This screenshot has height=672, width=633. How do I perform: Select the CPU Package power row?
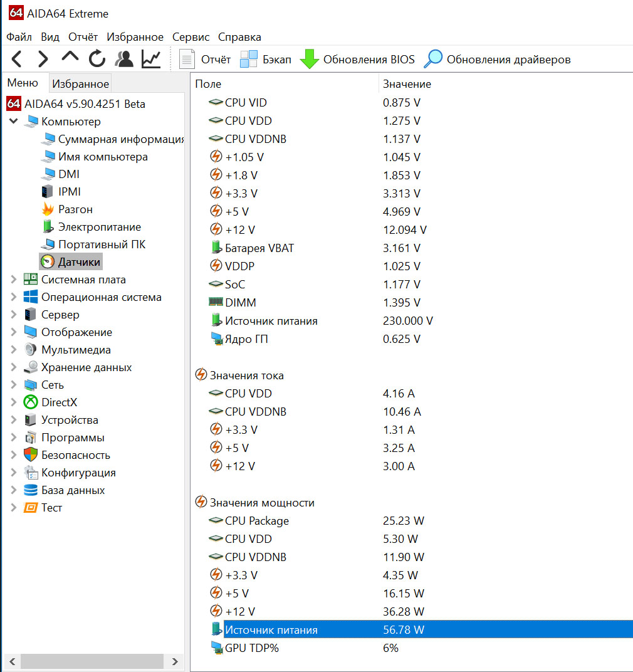[412, 521]
